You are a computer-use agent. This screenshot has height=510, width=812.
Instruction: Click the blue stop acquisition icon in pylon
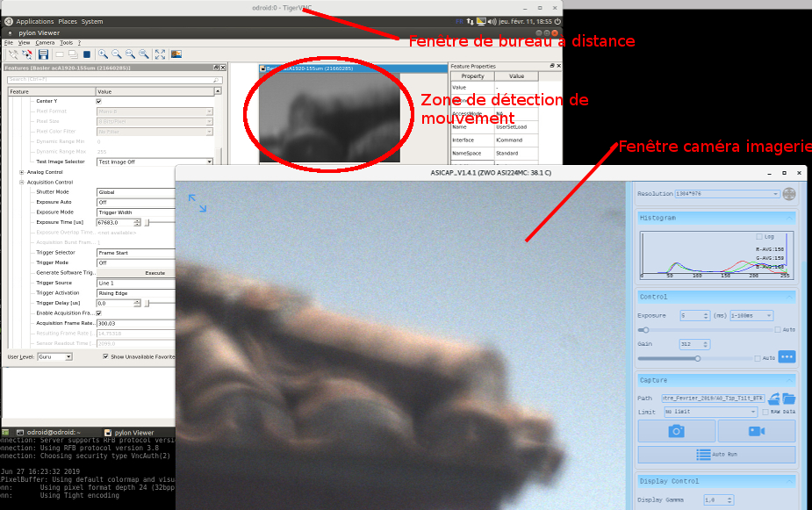87,54
